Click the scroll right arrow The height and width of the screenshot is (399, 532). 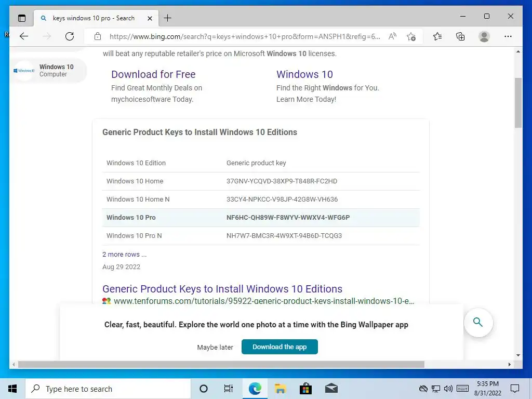[509, 364]
